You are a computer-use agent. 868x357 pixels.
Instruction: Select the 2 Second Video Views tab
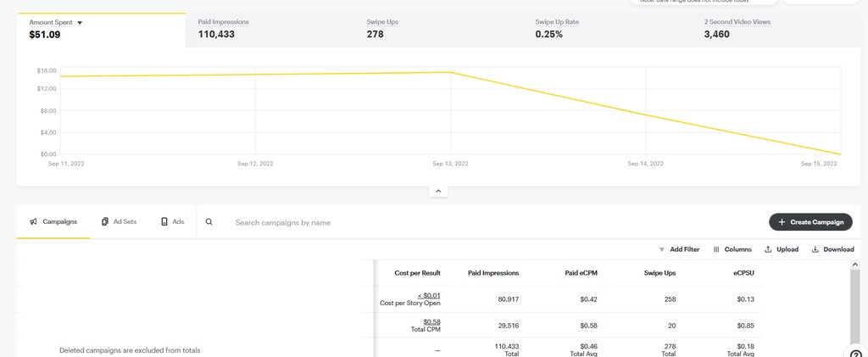point(776,30)
